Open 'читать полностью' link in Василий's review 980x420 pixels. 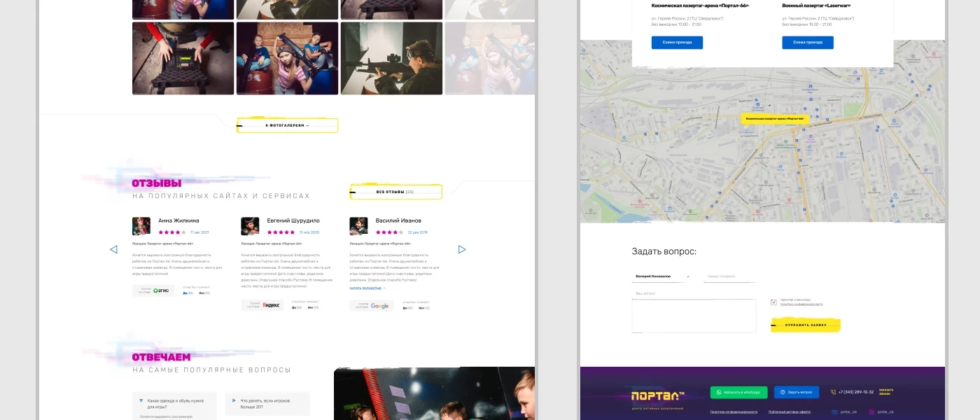pos(367,288)
